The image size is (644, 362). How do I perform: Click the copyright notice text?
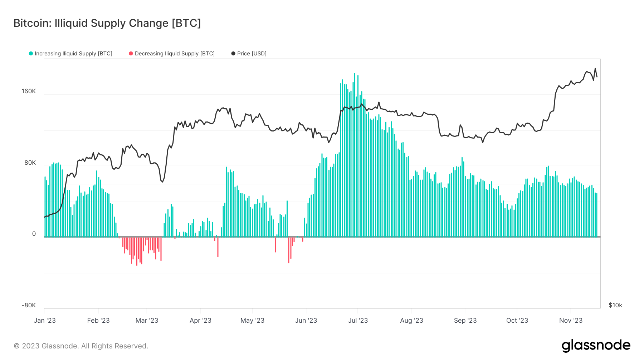point(81,346)
